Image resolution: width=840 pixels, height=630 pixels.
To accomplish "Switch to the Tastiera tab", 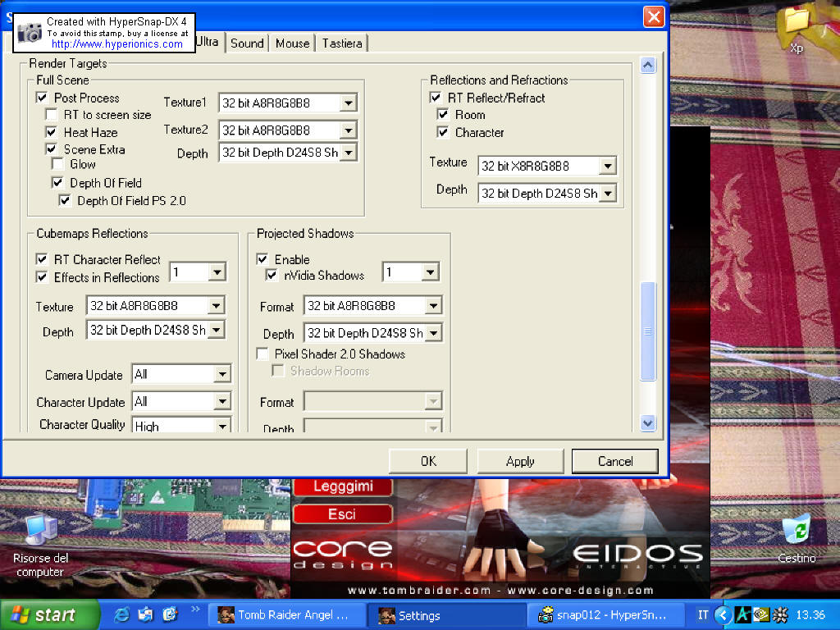I will click(x=341, y=43).
